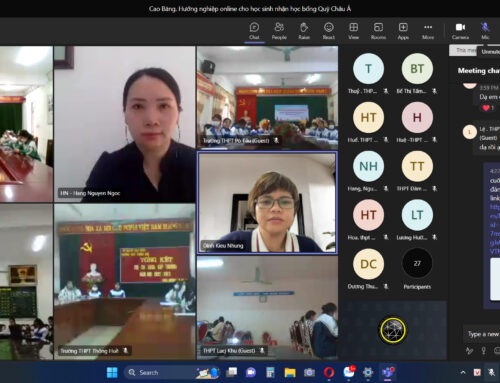Open the Apps menu in the toolbar
Viewport: 500px width, 383px height.
click(403, 31)
